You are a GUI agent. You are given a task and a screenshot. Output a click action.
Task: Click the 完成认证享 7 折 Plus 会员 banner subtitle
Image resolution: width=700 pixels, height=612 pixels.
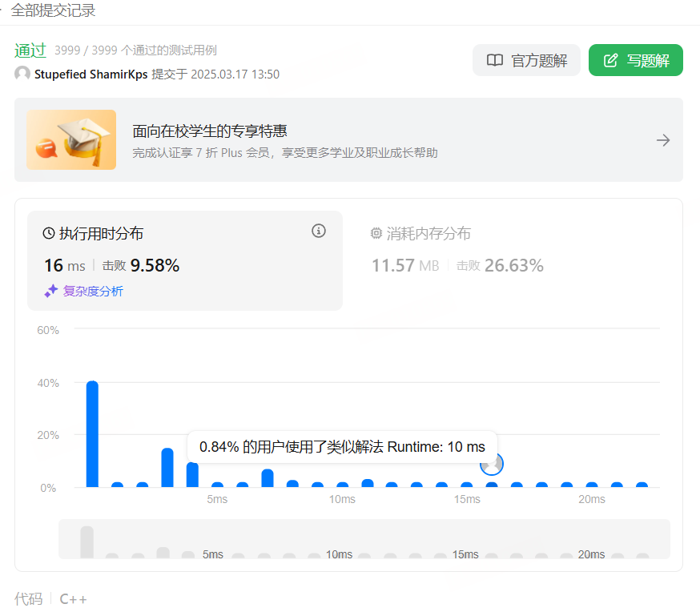tap(285, 153)
